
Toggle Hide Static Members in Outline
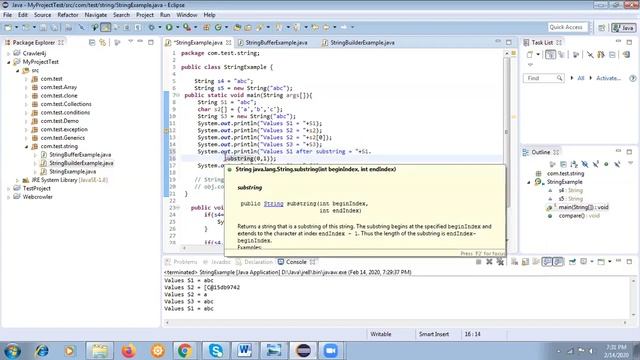(596, 164)
